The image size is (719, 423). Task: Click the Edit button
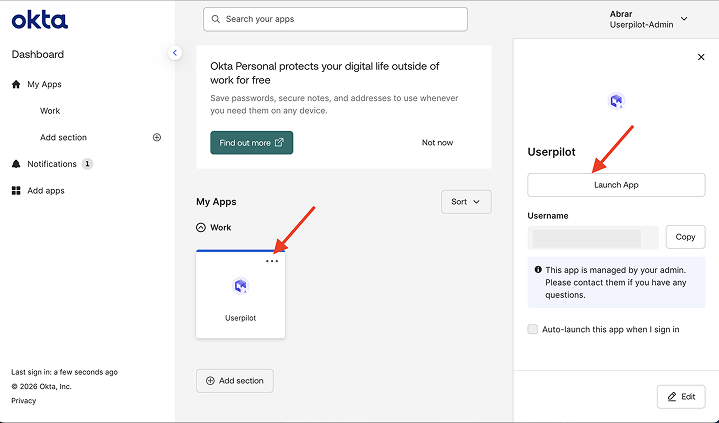[681, 397]
